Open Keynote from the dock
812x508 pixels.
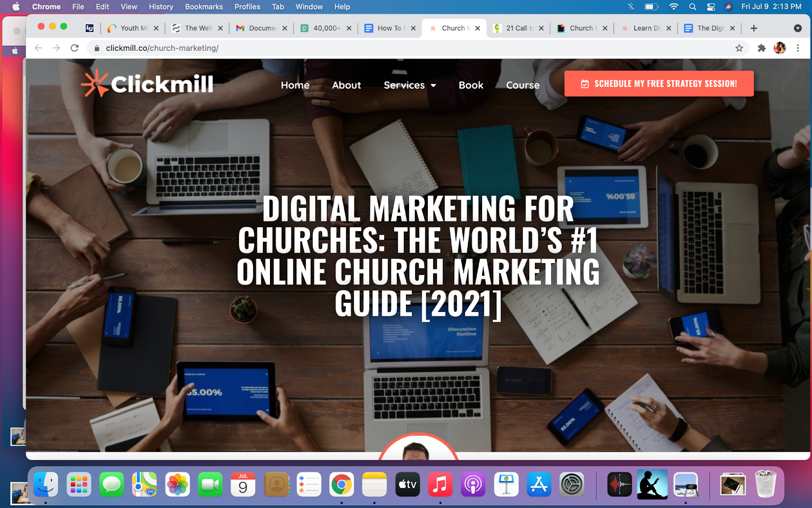(506, 484)
